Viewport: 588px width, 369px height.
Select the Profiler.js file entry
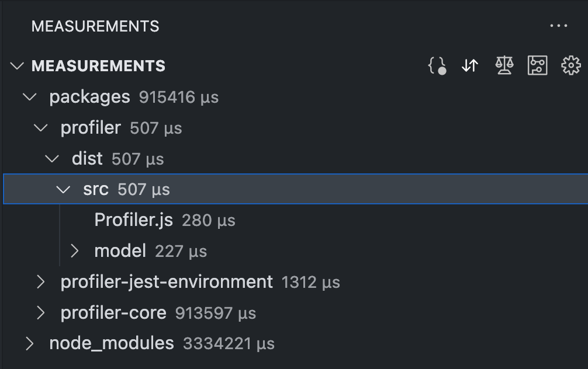[x=133, y=220]
